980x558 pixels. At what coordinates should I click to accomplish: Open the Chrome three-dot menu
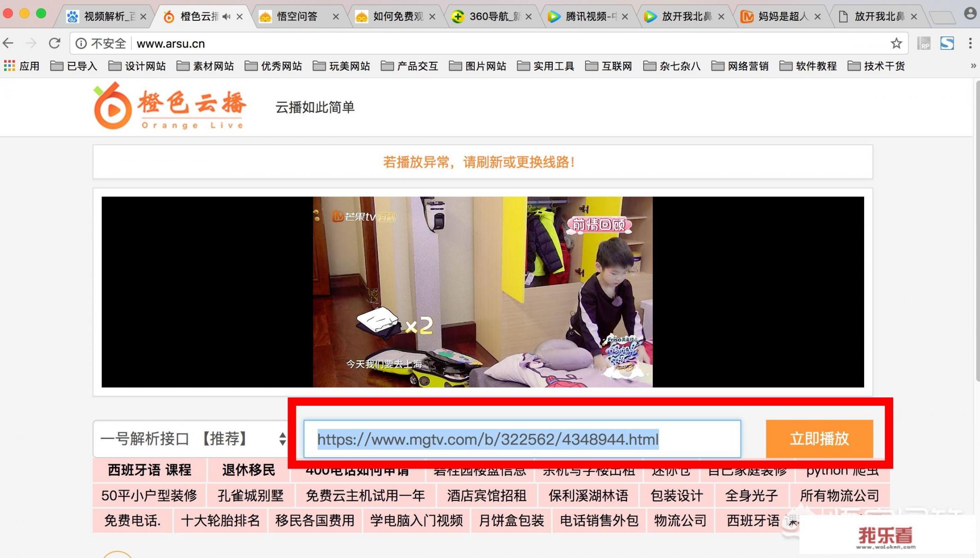coord(970,43)
